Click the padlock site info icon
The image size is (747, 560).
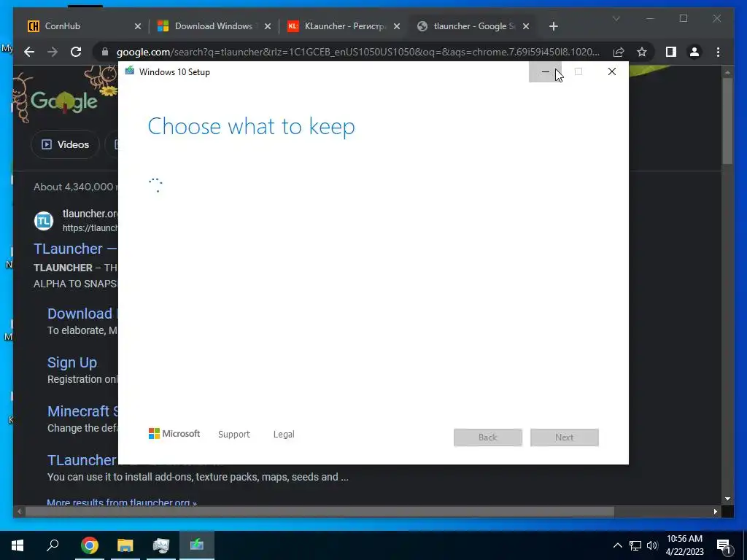[105, 52]
